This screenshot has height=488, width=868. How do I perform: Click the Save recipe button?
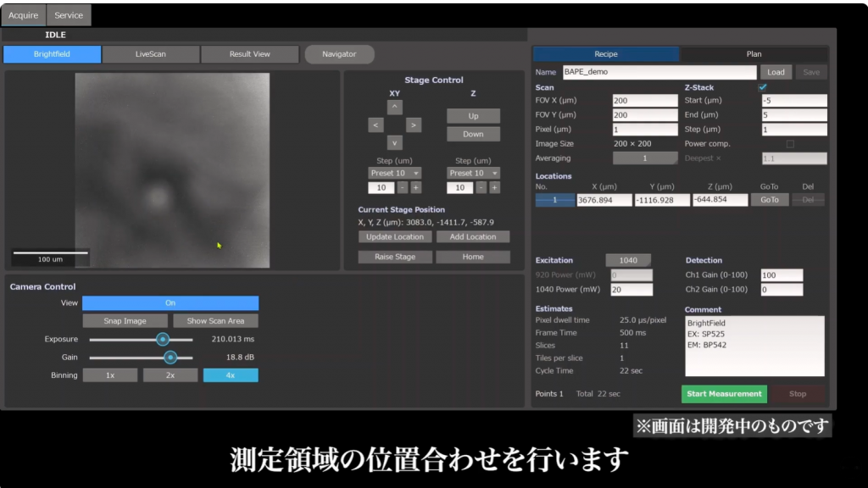click(x=811, y=72)
